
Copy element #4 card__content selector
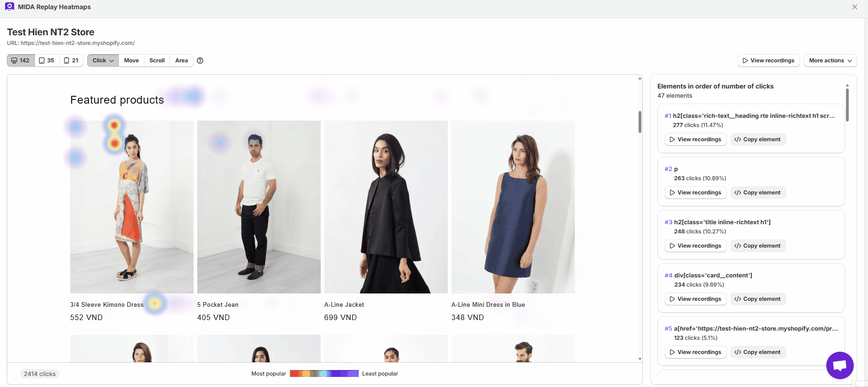[757, 299]
